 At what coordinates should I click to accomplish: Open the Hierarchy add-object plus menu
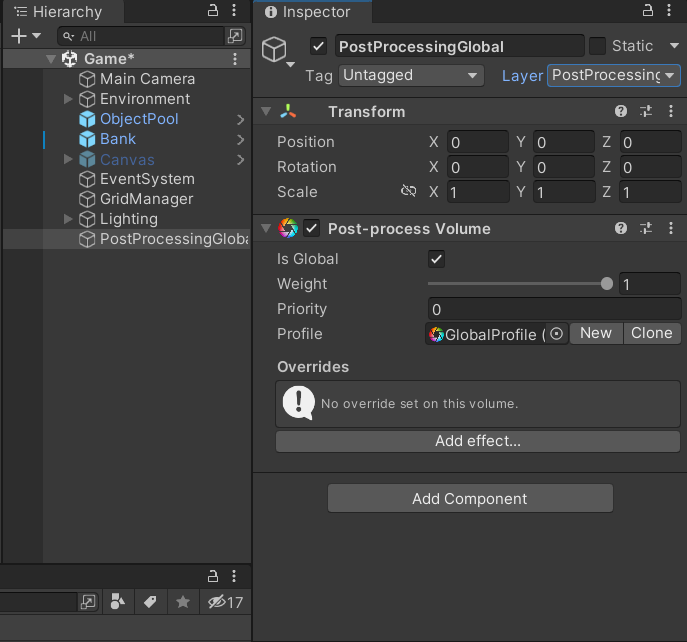25,36
